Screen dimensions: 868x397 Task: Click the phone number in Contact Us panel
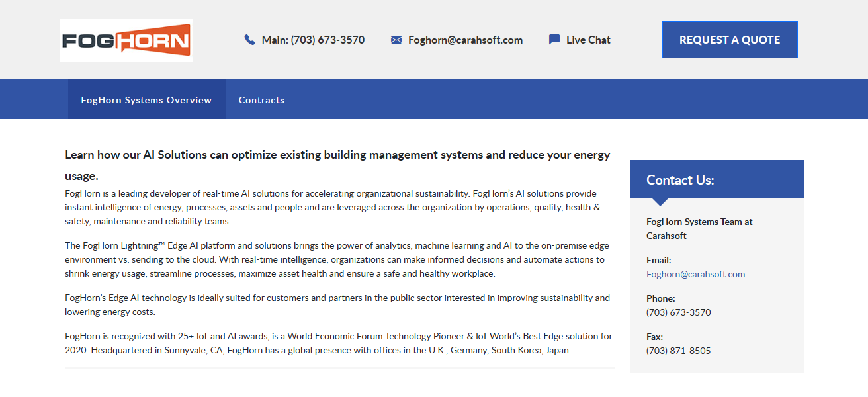tap(678, 312)
